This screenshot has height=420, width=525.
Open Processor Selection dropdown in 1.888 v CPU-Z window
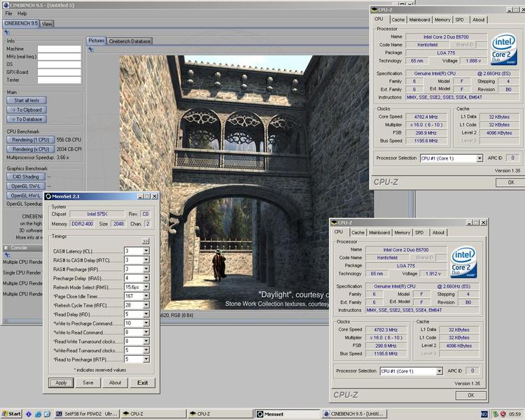click(x=479, y=158)
